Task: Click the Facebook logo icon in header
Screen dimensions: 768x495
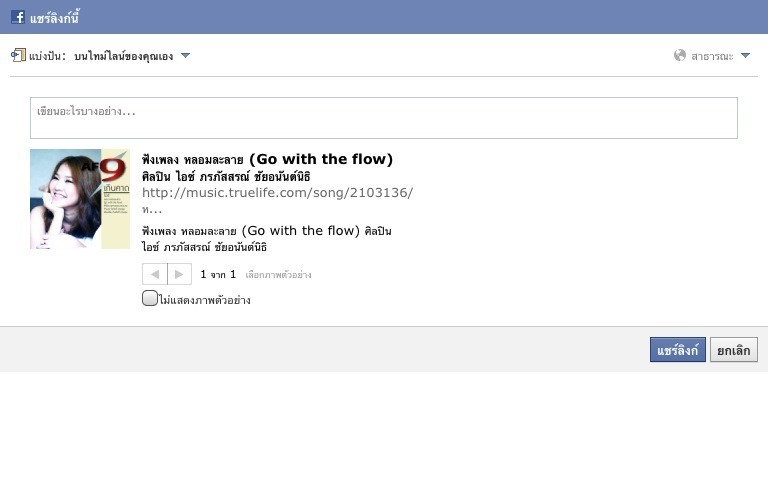Action: click(x=18, y=17)
